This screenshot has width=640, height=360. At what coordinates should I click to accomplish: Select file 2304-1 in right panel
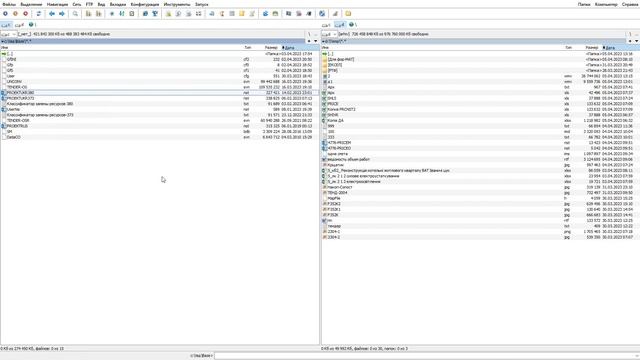click(480, 231)
